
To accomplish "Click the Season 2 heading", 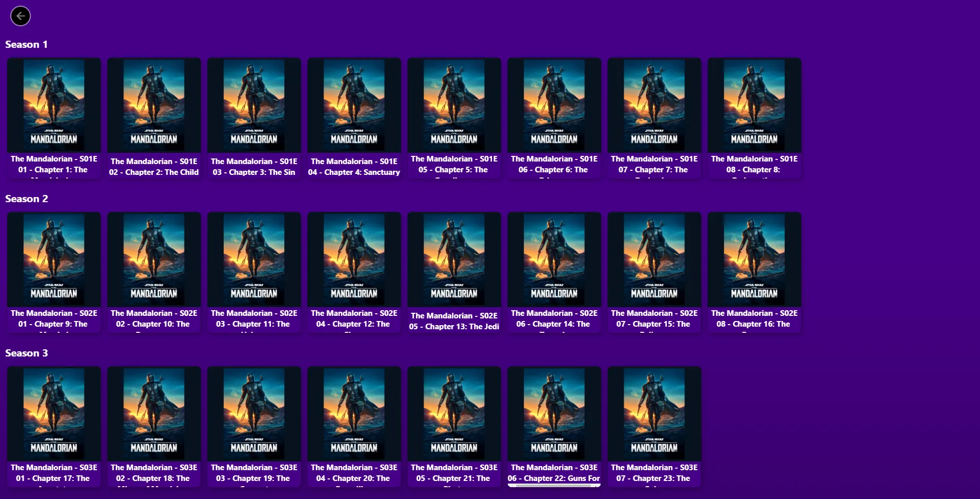I will pyautogui.click(x=26, y=199).
